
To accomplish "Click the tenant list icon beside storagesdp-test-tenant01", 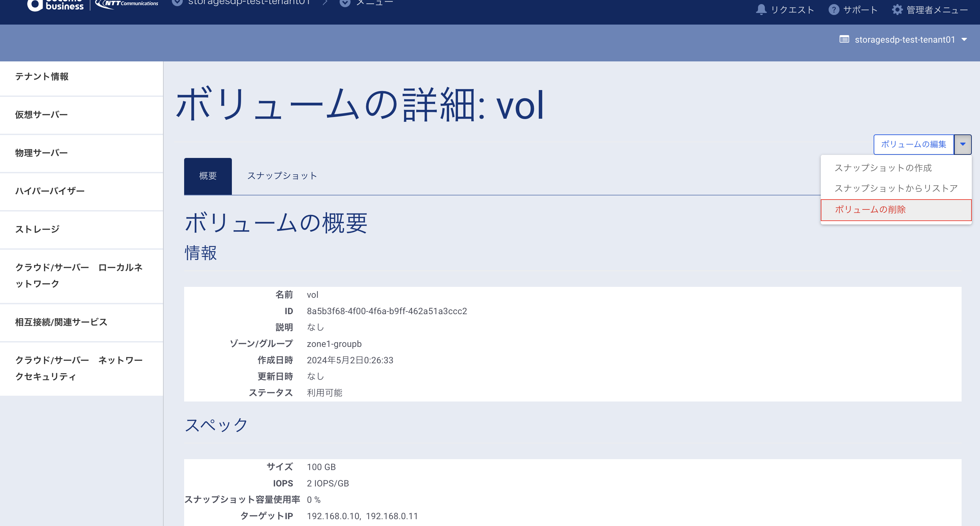I will (x=844, y=39).
